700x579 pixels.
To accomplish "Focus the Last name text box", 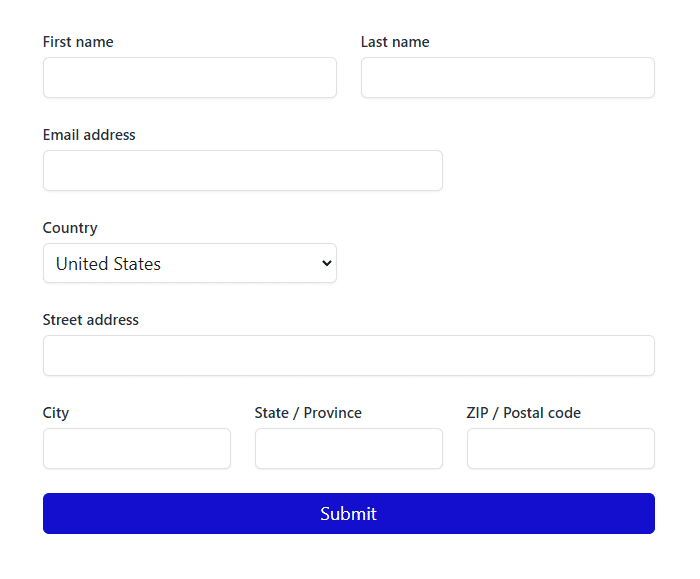I will pos(507,78).
